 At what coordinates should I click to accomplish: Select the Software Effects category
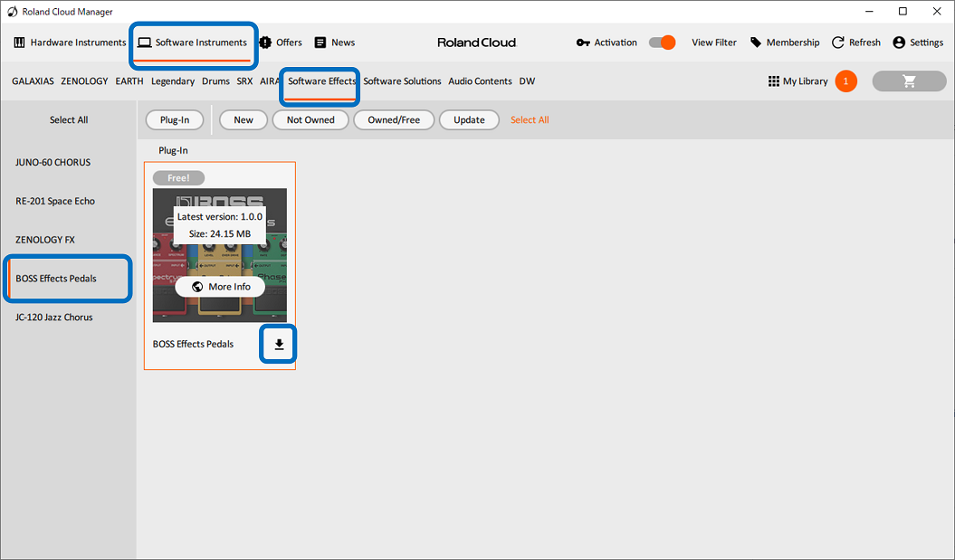pos(321,81)
